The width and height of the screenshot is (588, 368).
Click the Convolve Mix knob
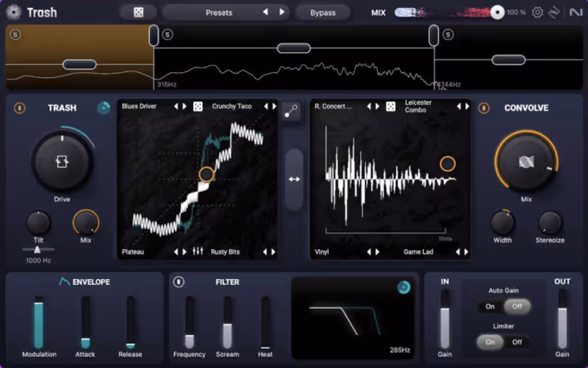click(x=526, y=162)
